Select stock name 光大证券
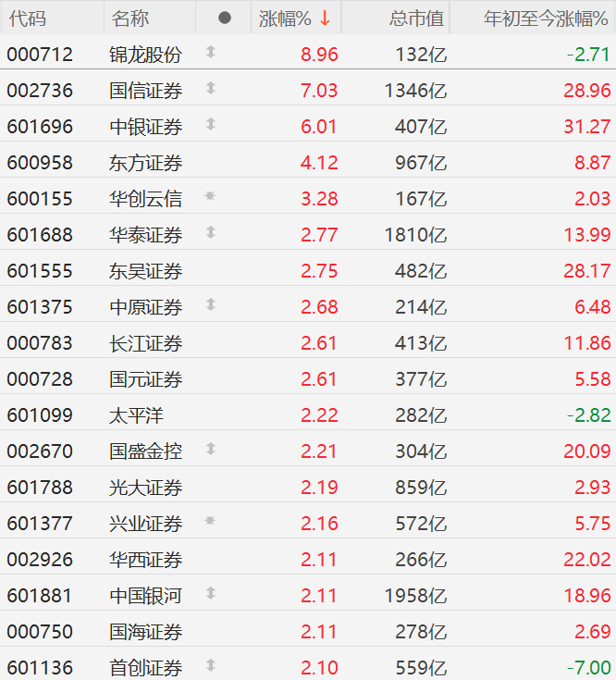 click(x=145, y=488)
